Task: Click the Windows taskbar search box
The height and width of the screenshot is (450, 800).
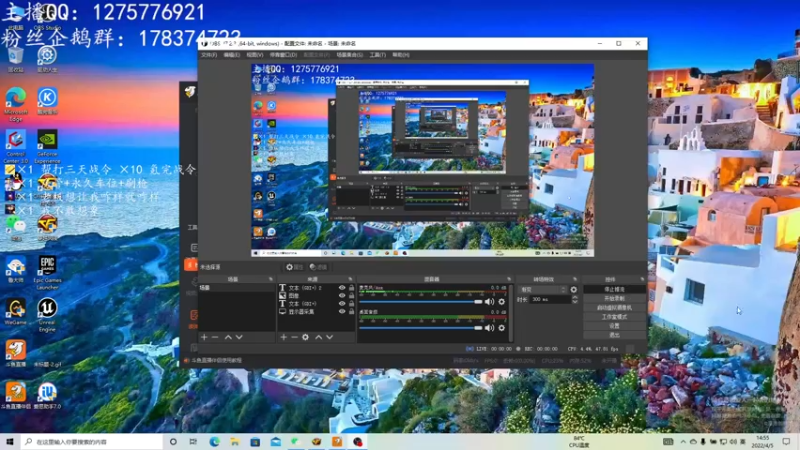Action: (x=92, y=441)
